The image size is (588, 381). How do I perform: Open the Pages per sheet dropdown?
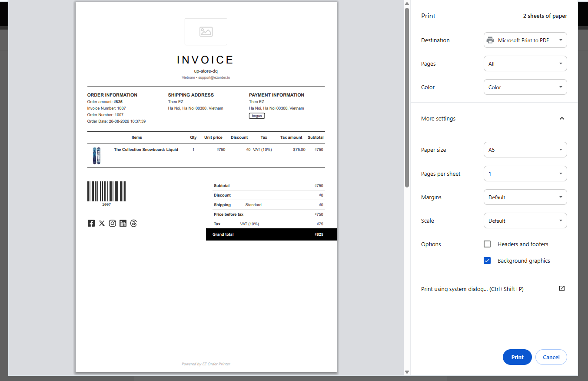coord(525,174)
